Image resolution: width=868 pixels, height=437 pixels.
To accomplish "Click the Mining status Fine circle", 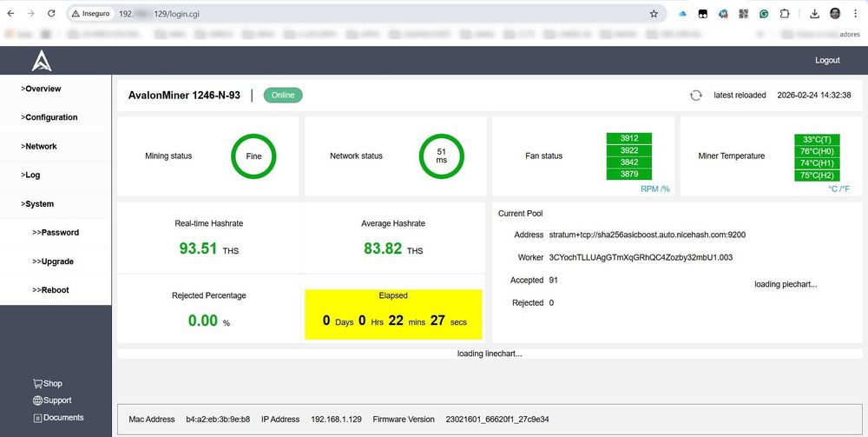I will [253, 156].
